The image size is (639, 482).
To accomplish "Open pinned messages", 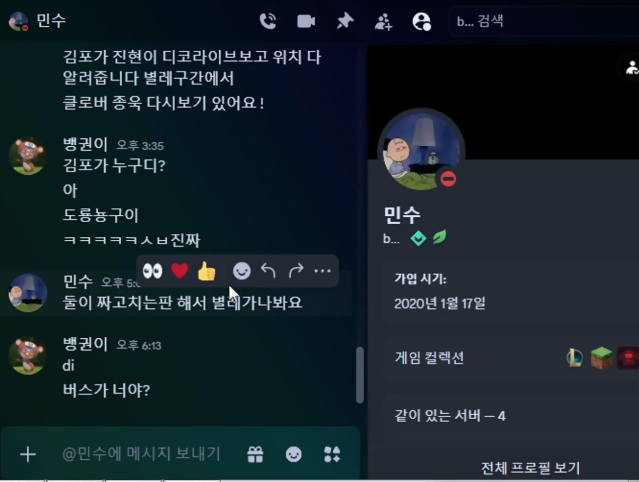I will [345, 21].
